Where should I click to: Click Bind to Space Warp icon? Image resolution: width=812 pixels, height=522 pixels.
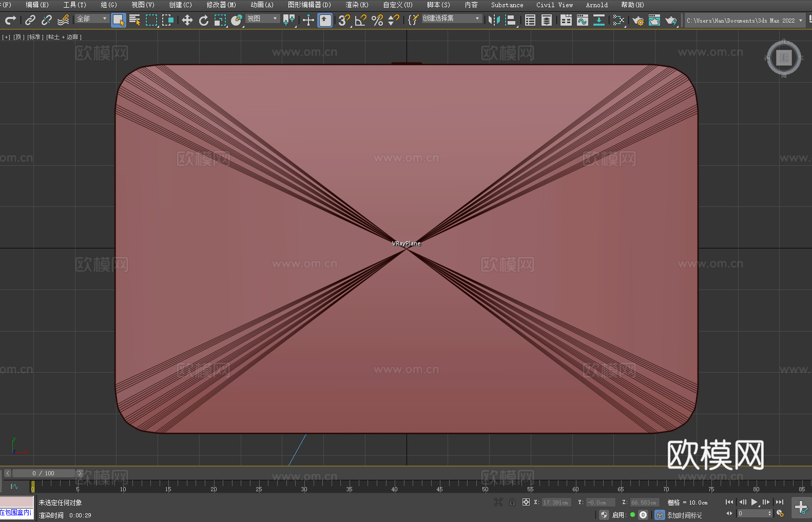pos(63,20)
